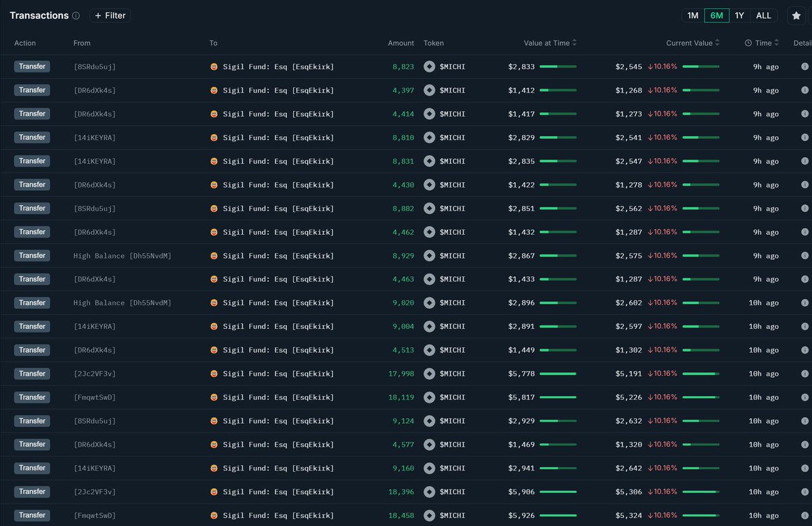Open sender [2Jc2VF3v] in the 18,396 row
812x526 pixels.
coord(95,492)
